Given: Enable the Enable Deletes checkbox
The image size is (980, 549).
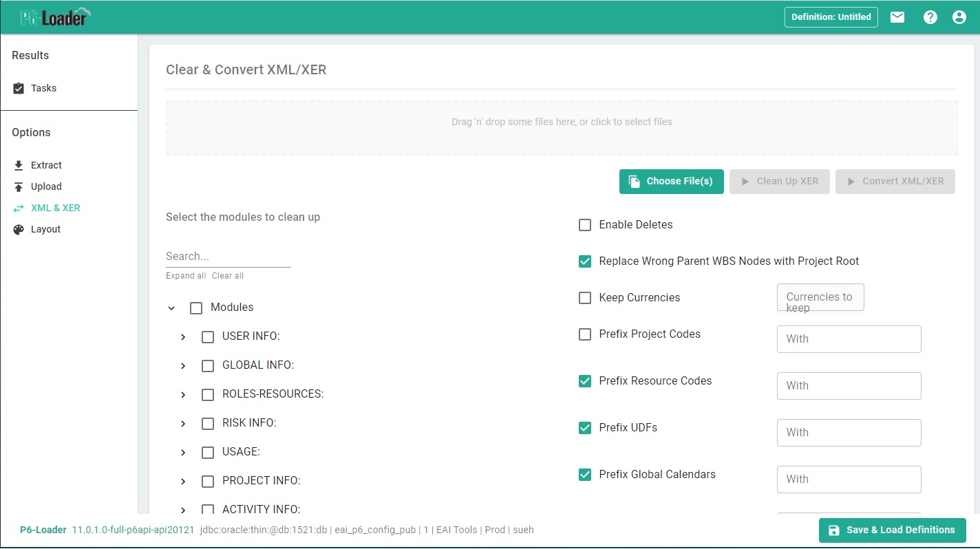Looking at the screenshot, I should pos(585,225).
